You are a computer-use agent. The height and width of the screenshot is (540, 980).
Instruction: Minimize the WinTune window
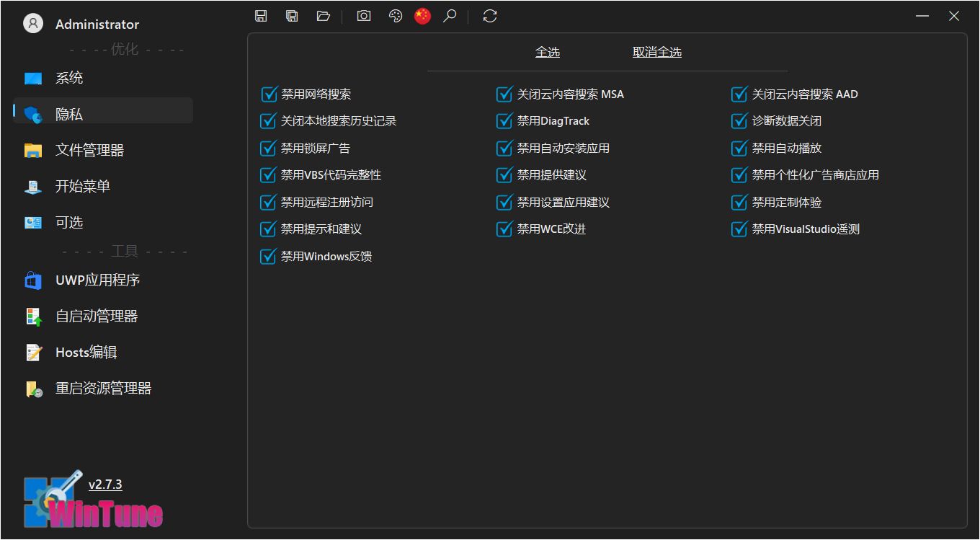(922, 16)
